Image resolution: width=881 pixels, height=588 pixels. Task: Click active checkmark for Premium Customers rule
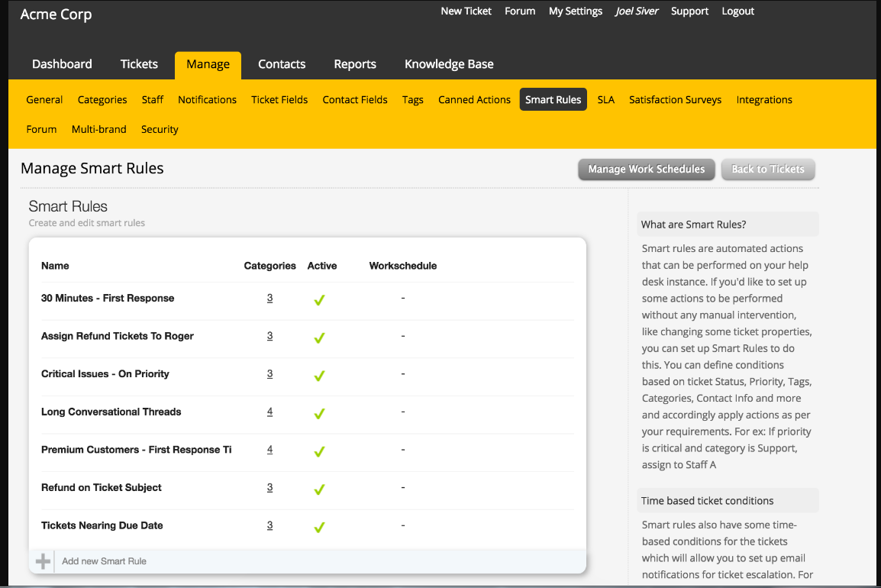point(319,451)
